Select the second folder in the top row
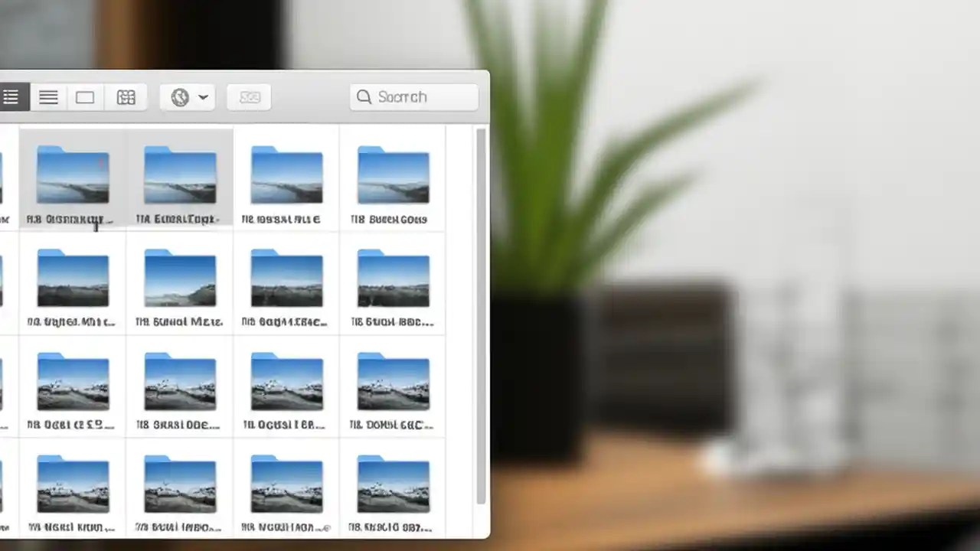Image resolution: width=980 pixels, height=551 pixels. coord(179,176)
